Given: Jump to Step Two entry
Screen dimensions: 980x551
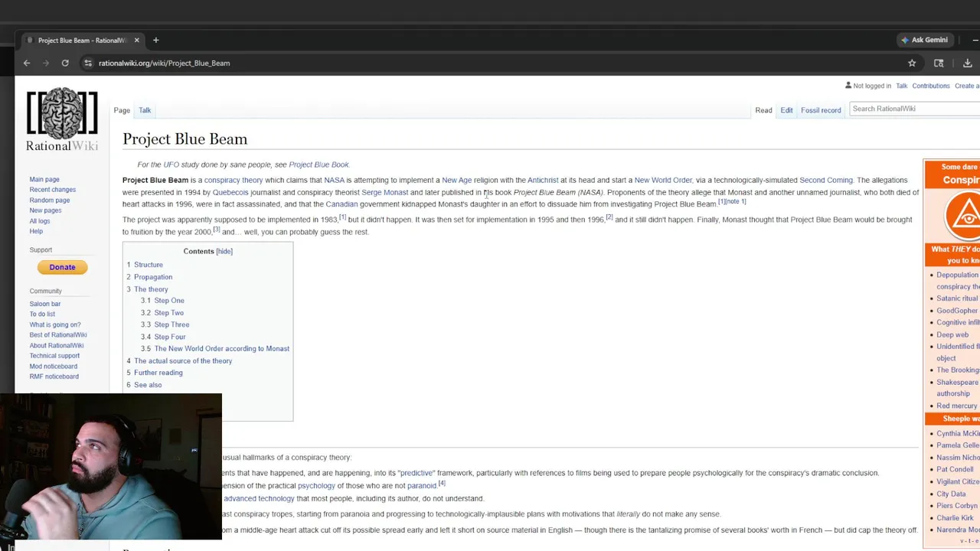Looking at the screenshot, I should pyautogui.click(x=169, y=313).
